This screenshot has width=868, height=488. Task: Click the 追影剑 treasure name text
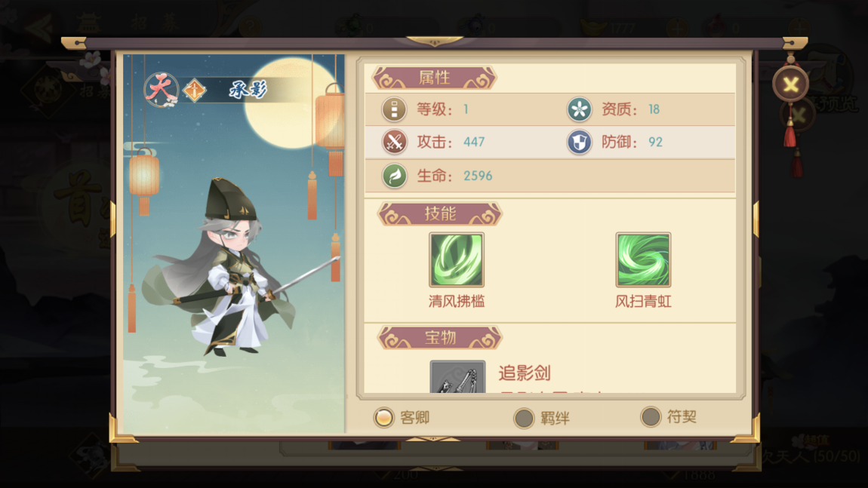[x=525, y=373]
